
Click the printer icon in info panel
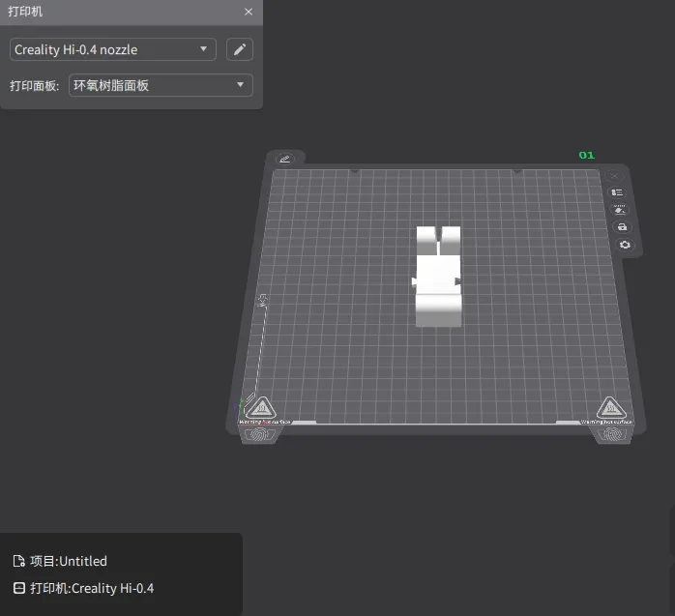(18, 588)
